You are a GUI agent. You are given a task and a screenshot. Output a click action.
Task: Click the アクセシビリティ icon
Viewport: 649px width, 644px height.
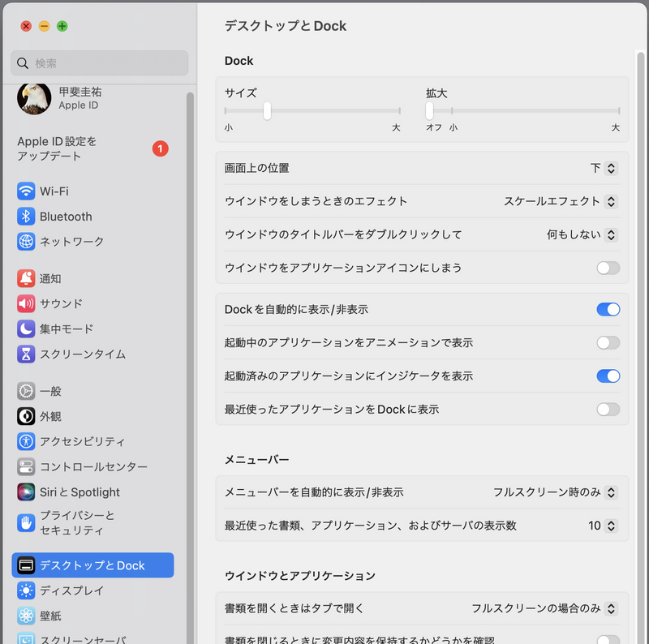click(26, 441)
